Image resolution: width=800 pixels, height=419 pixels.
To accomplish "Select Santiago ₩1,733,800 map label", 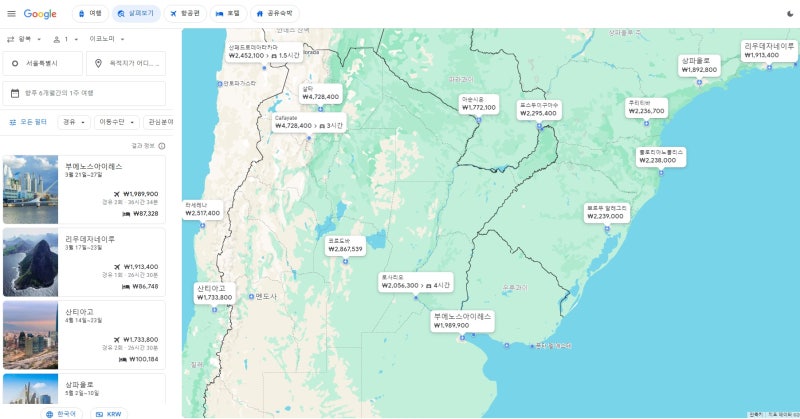I will pyautogui.click(x=214, y=293).
